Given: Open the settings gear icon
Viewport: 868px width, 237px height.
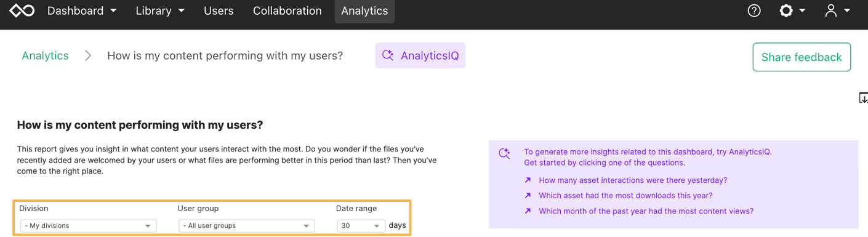Looking at the screenshot, I should click(786, 10).
